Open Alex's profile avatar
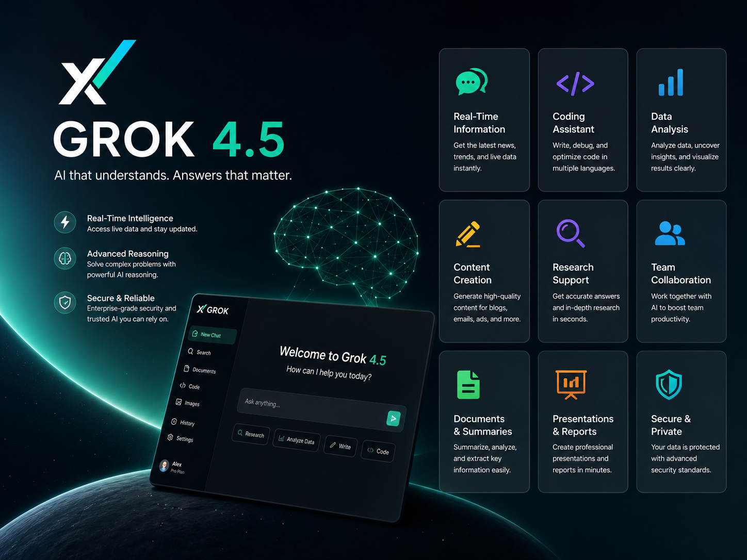The width and height of the screenshot is (747, 560). [164, 466]
